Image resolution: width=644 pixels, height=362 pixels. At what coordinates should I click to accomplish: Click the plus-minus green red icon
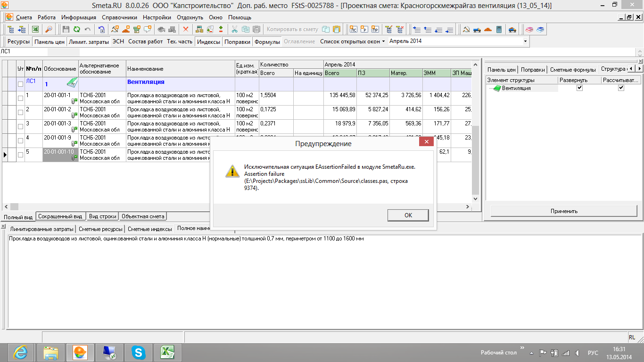click(x=221, y=29)
